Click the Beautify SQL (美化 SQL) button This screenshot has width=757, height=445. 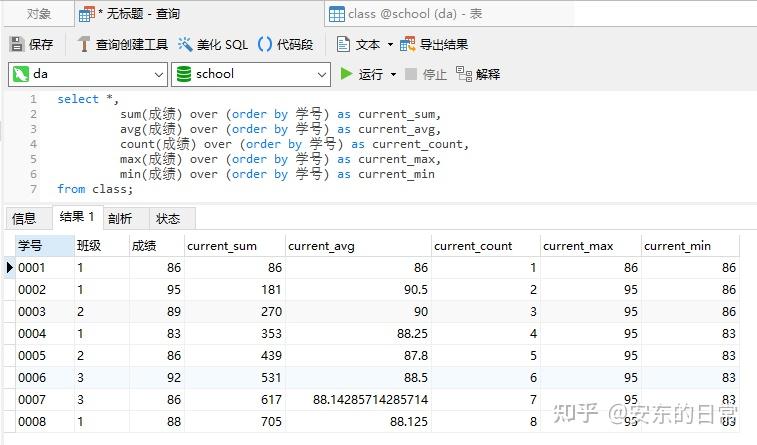pyautogui.click(x=213, y=44)
